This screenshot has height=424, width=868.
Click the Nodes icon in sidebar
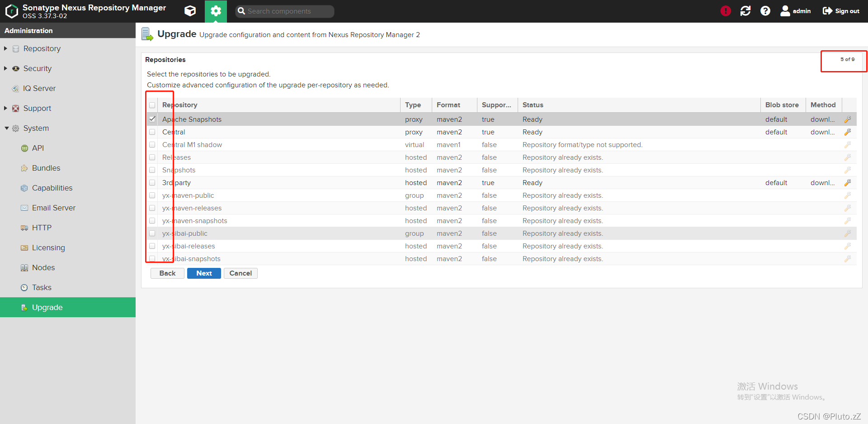pos(24,268)
